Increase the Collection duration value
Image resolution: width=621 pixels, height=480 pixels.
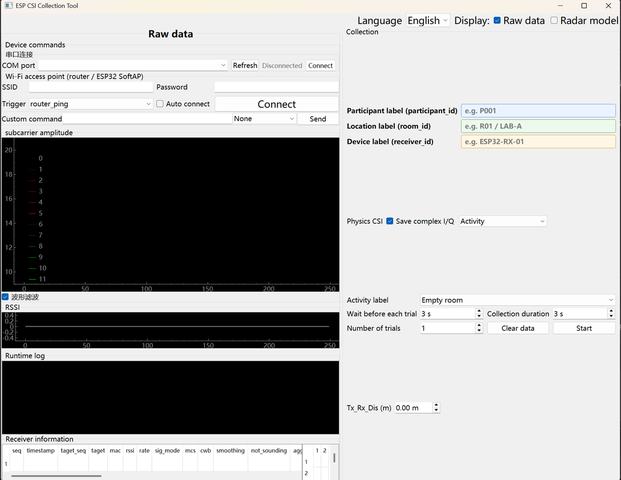611,311
